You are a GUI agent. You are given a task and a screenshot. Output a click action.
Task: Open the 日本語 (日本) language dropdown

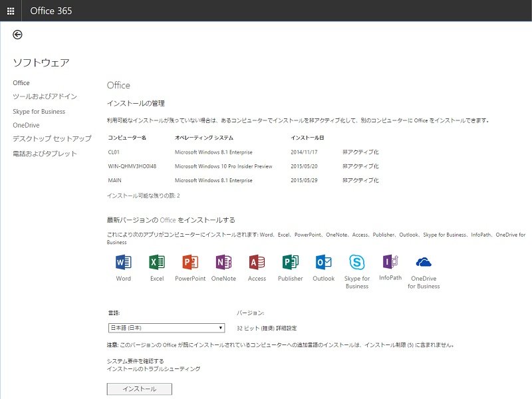click(x=167, y=328)
